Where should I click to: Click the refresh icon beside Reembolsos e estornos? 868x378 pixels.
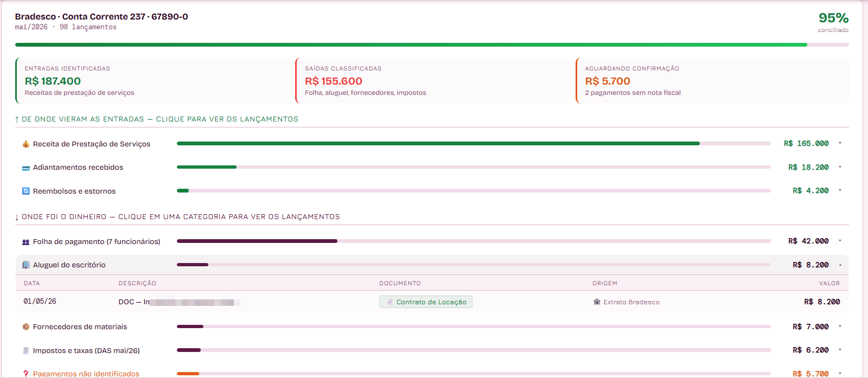[25, 191]
